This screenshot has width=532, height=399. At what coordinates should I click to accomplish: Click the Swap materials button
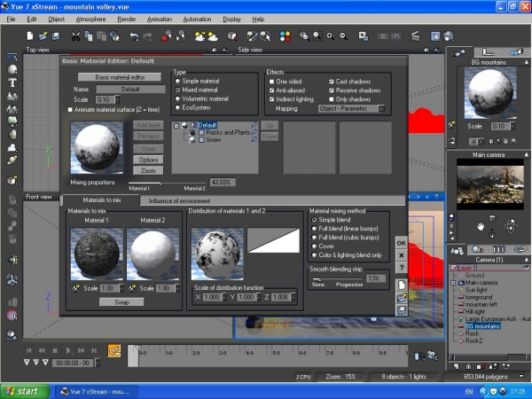click(121, 302)
